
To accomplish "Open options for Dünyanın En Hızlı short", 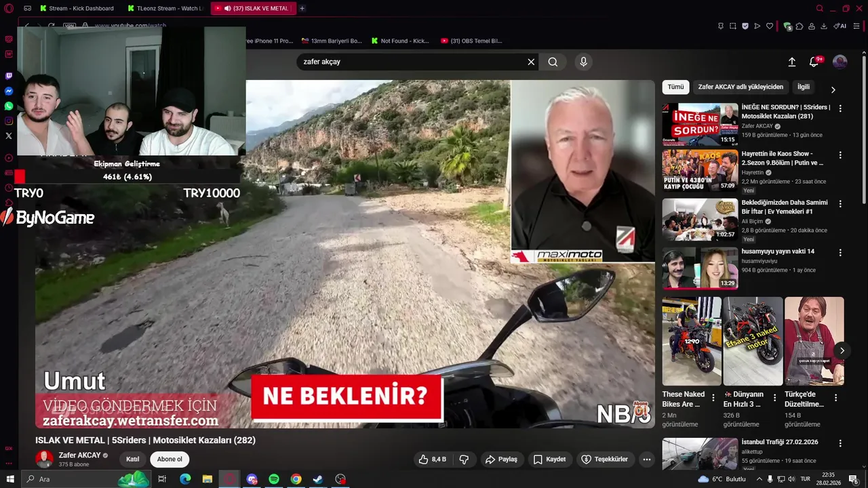I will tap(774, 398).
